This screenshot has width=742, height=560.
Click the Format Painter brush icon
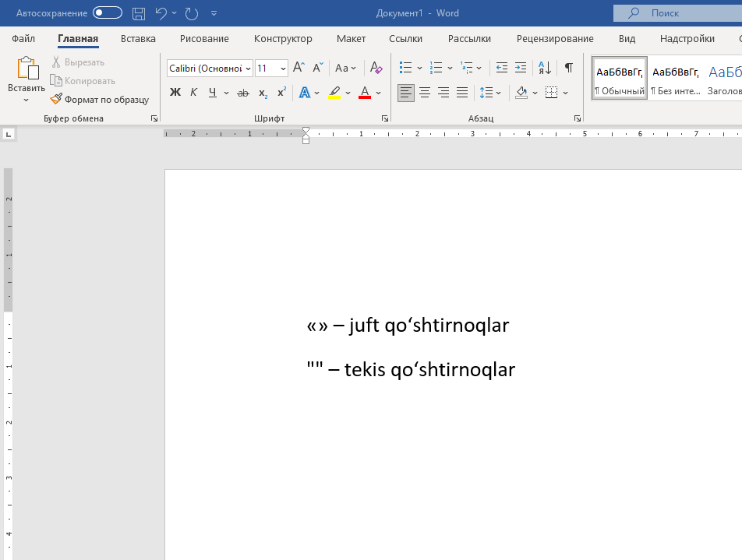coord(56,100)
